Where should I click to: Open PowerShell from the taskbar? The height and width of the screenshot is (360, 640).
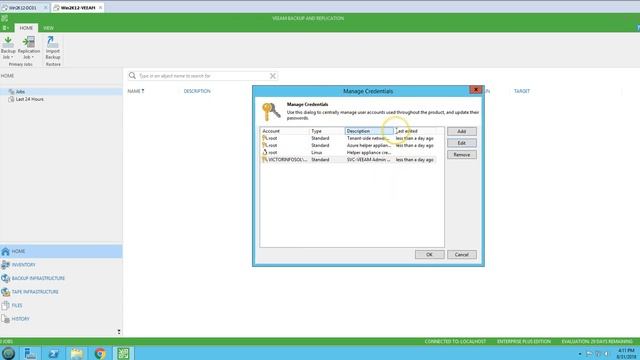pyautogui.click(x=53, y=353)
